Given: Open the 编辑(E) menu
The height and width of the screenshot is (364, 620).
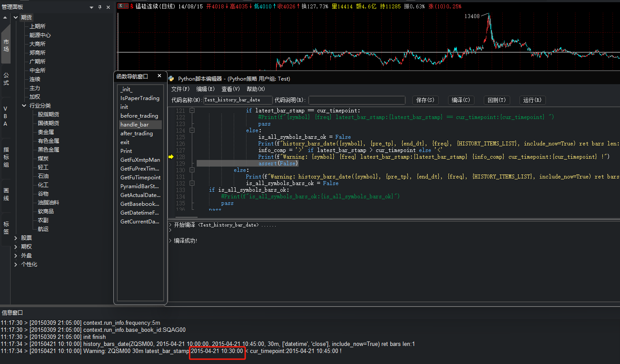Looking at the screenshot, I should point(205,89).
